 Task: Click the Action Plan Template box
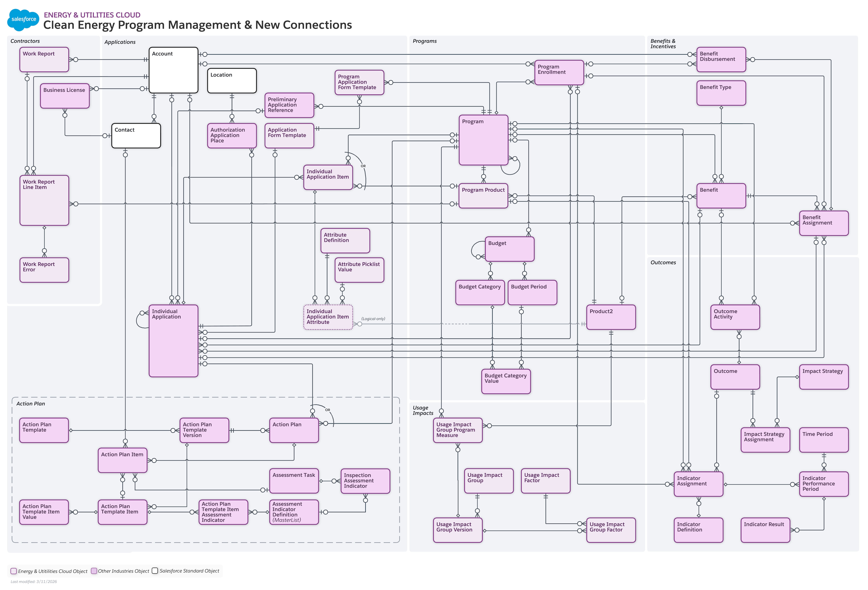coord(44,430)
